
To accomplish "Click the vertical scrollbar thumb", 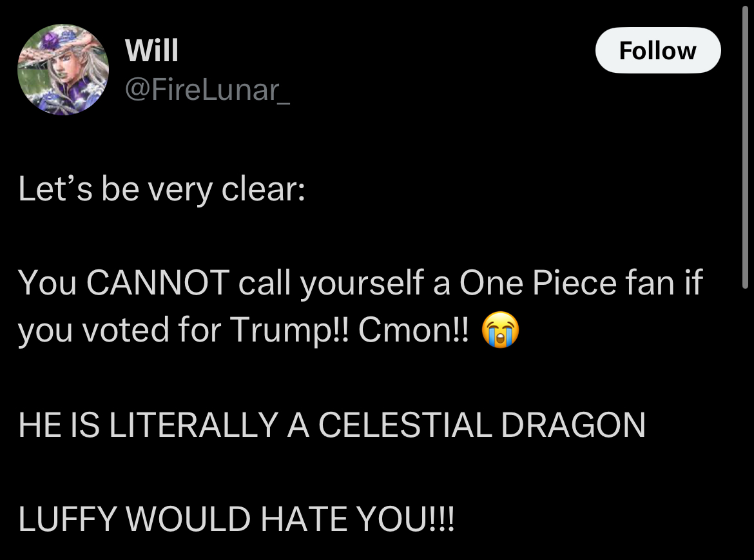I will (745, 144).
